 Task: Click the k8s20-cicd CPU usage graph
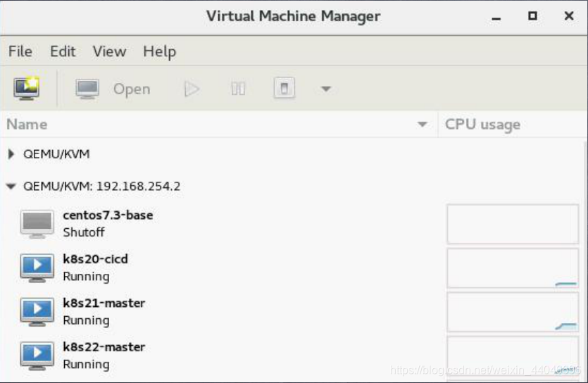coord(513,268)
